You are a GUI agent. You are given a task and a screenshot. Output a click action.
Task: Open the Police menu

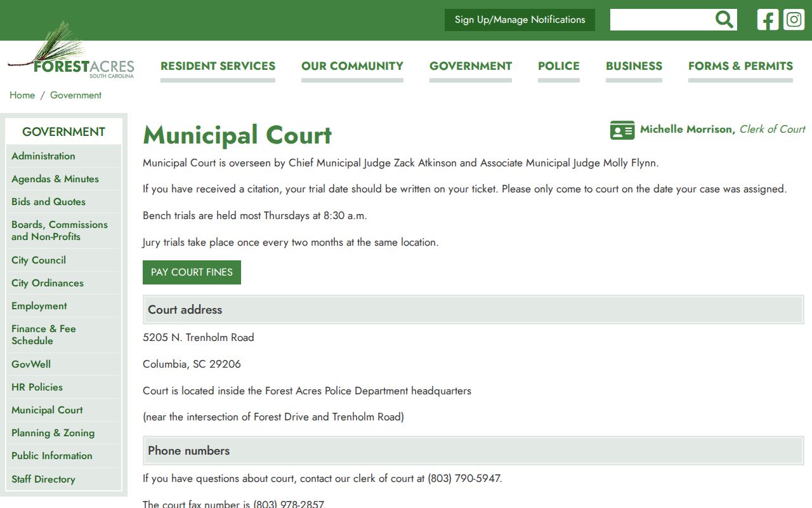point(559,66)
